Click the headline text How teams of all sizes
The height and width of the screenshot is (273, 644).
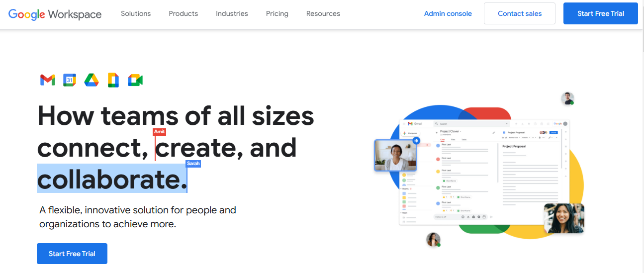click(176, 116)
